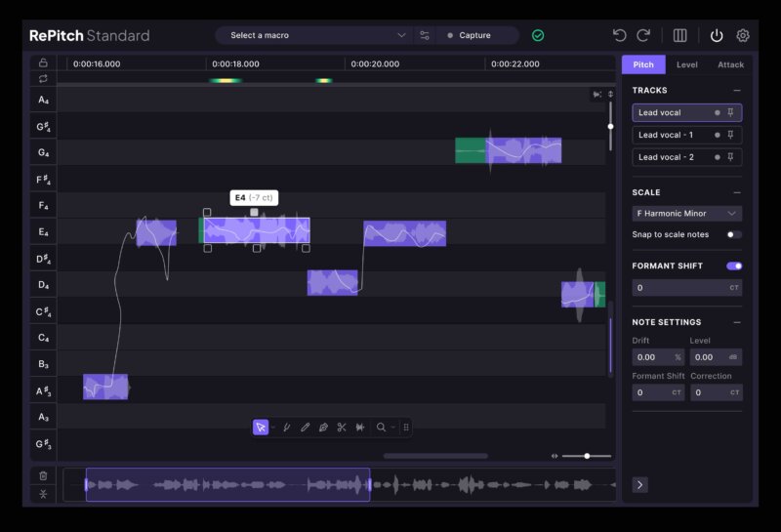The image size is (781, 532).
Task: Click the undo arrow icon
Action: 619,35
